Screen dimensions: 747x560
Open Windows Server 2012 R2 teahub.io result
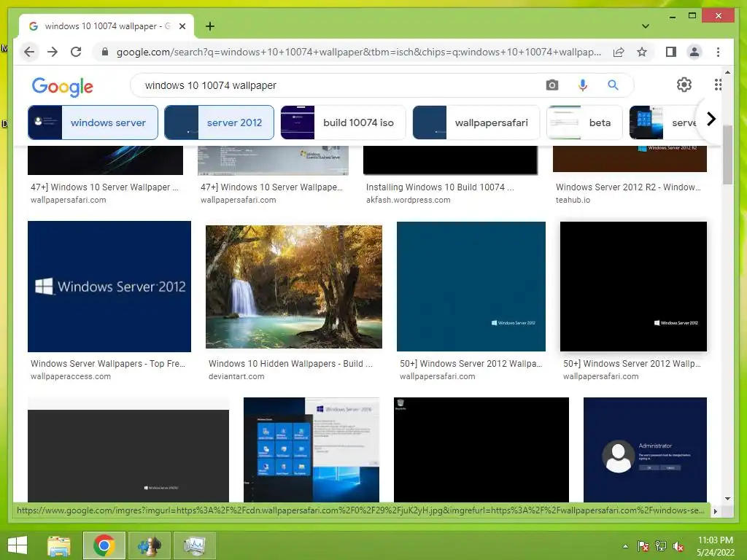point(628,187)
